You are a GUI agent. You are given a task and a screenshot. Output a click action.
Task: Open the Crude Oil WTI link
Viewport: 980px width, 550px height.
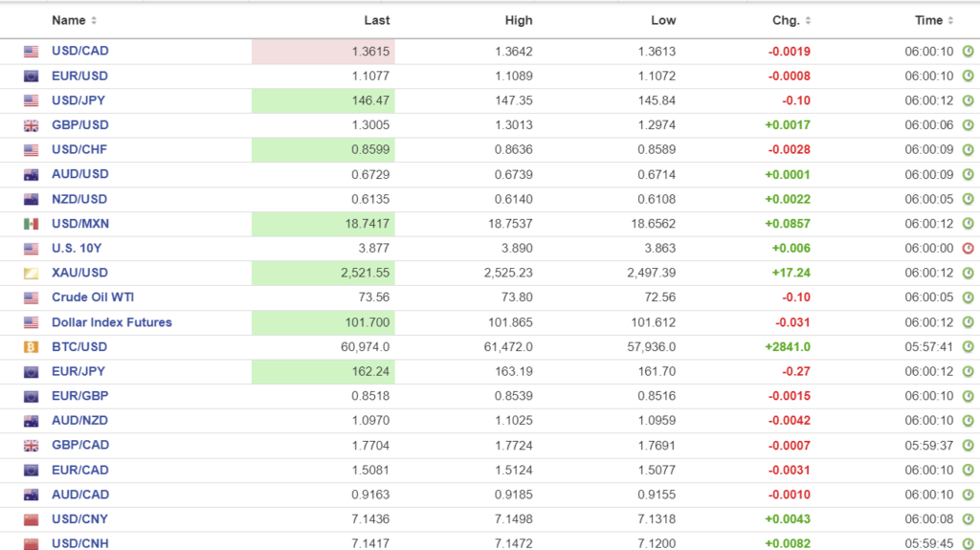pyautogui.click(x=93, y=297)
